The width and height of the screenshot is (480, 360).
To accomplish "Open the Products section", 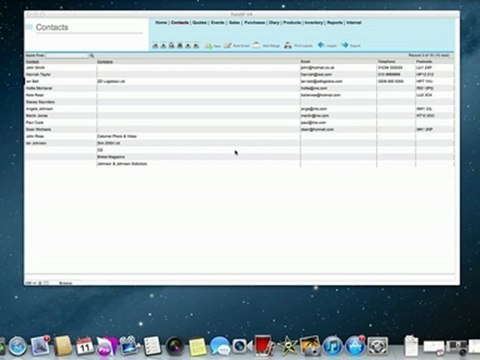I will [x=292, y=23].
